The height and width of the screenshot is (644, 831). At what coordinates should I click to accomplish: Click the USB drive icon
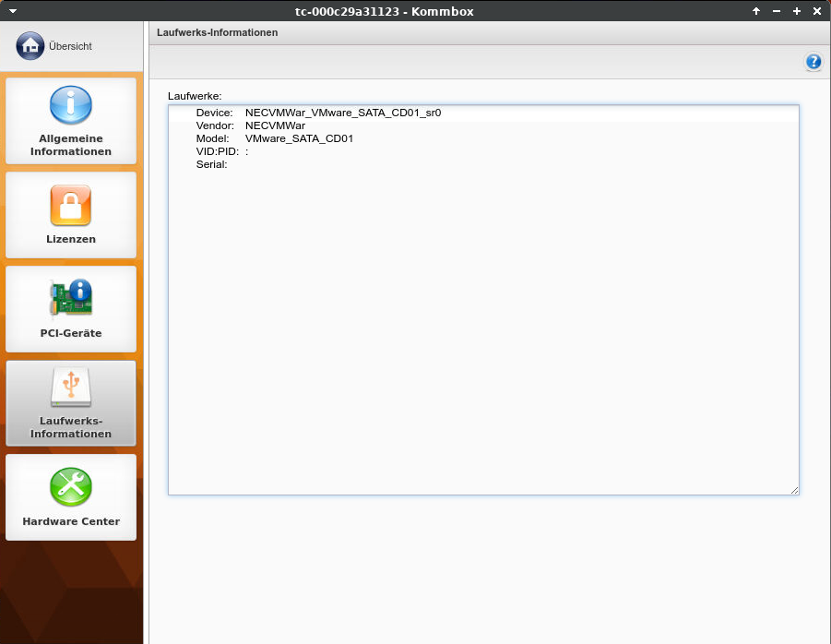click(x=71, y=388)
